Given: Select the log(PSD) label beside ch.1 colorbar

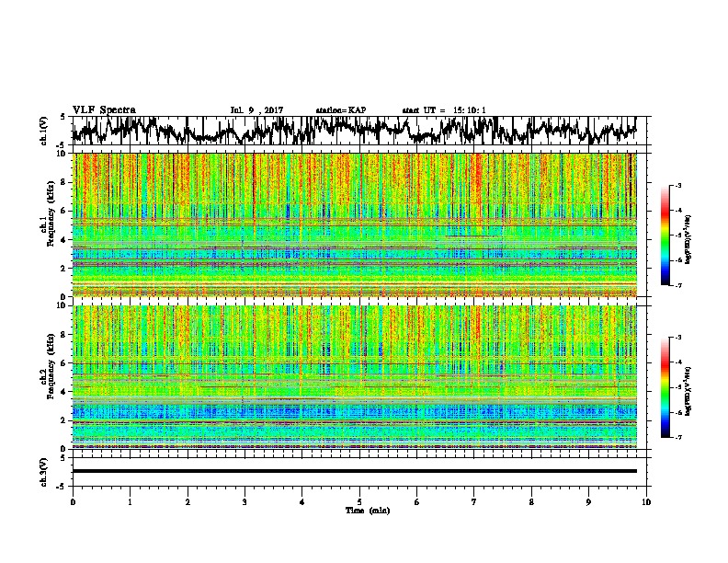Looking at the screenshot, I should point(688,239).
